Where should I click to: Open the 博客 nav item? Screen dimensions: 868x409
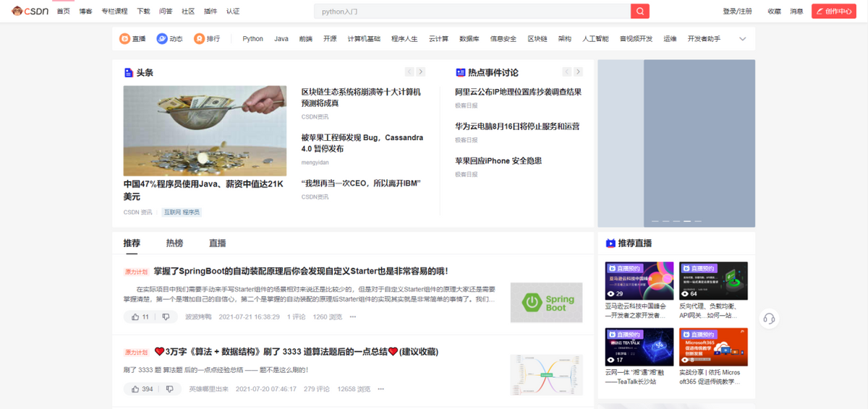85,12
